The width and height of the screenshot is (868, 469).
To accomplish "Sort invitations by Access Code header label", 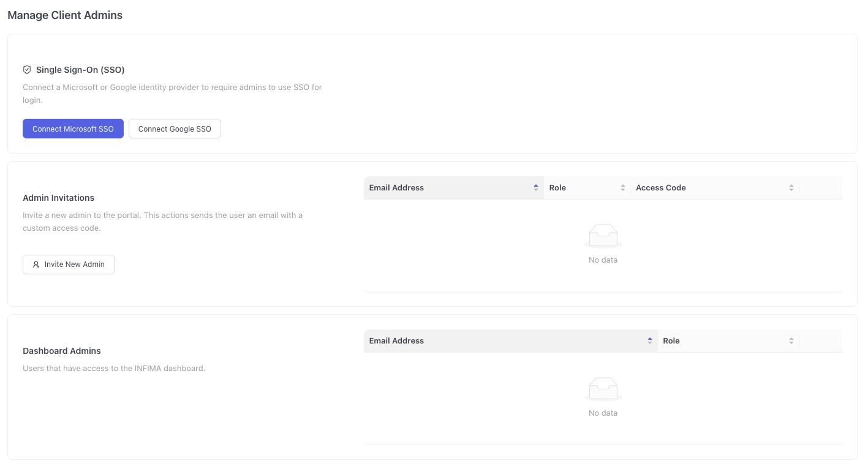I will [660, 188].
